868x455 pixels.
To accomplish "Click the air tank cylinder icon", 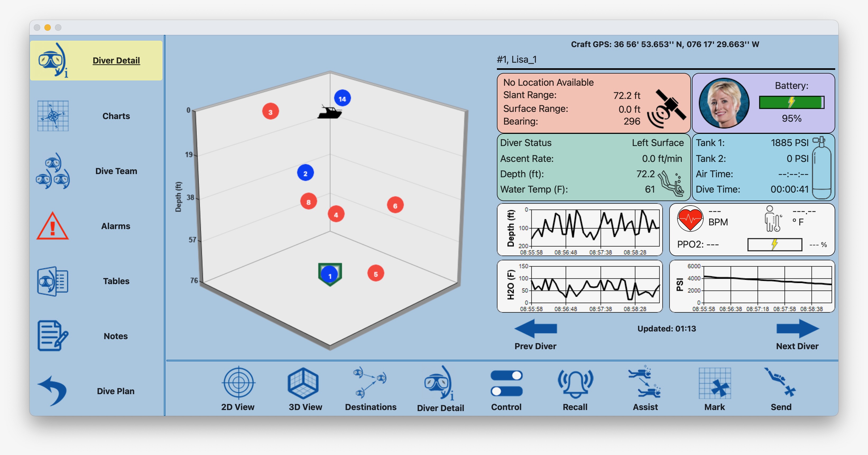I will click(821, 168).
